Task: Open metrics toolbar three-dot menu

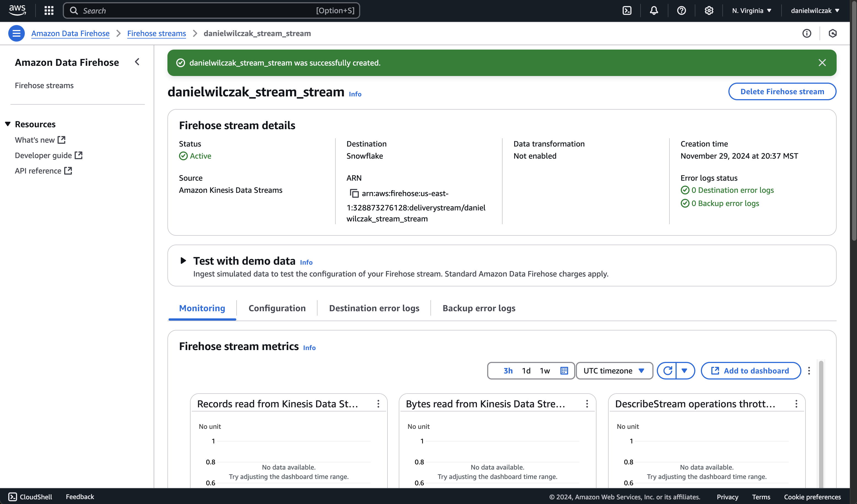Action: click(x=809, y=371)
